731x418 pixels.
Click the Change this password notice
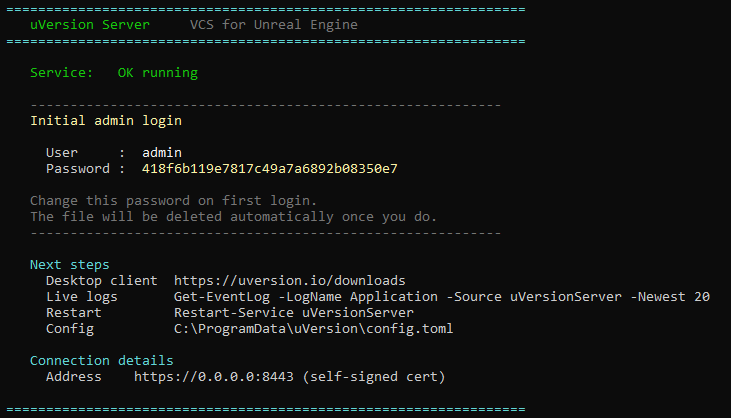coord(173,201)
